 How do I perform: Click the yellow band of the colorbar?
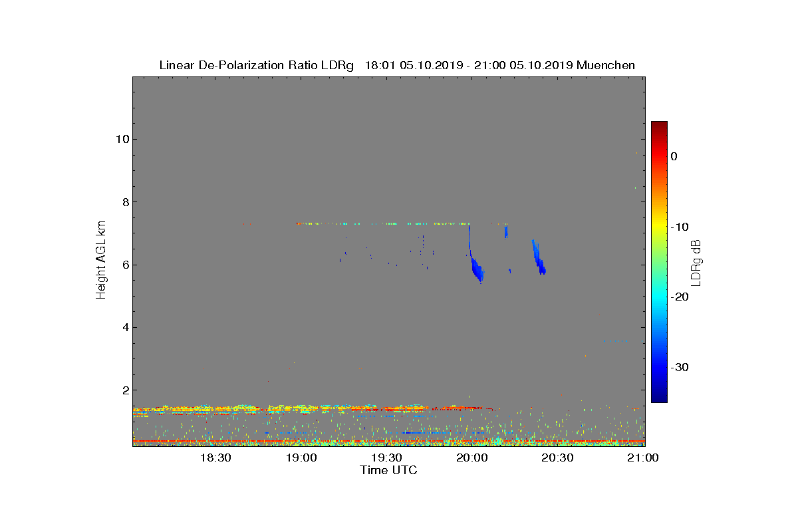pyautogui.click(x=659, y=226)
